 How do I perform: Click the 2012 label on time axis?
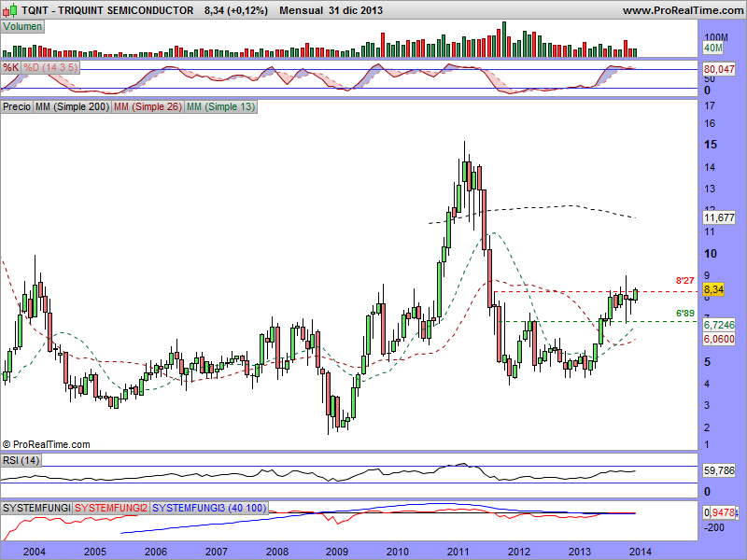(x=519, y=552)
